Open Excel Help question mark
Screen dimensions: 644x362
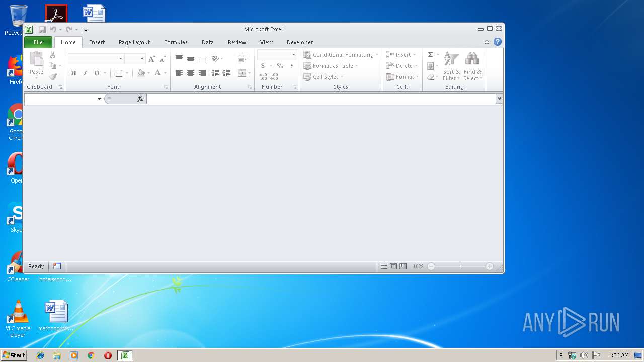pos(498,42)
